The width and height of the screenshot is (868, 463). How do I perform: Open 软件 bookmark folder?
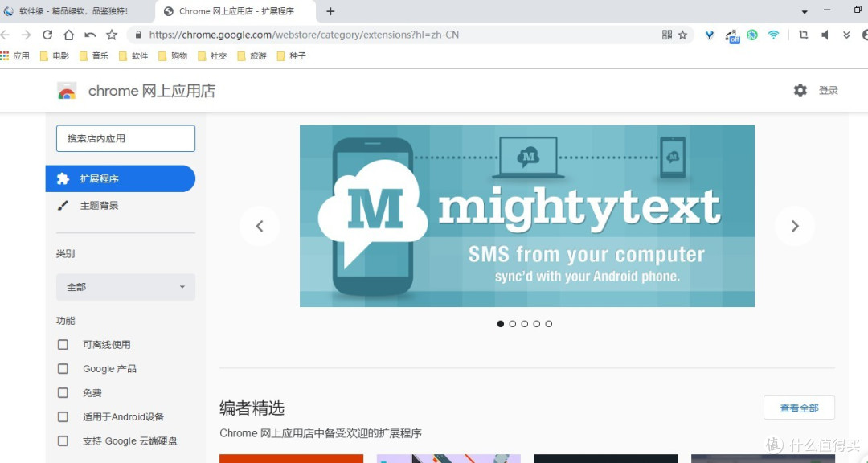[133, 56]
